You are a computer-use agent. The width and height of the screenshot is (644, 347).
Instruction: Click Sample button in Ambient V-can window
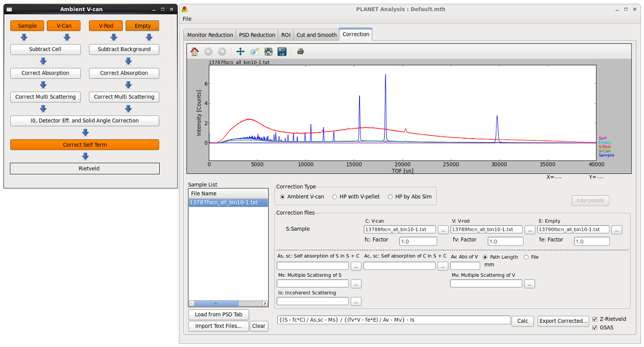[x=27, y=25]
